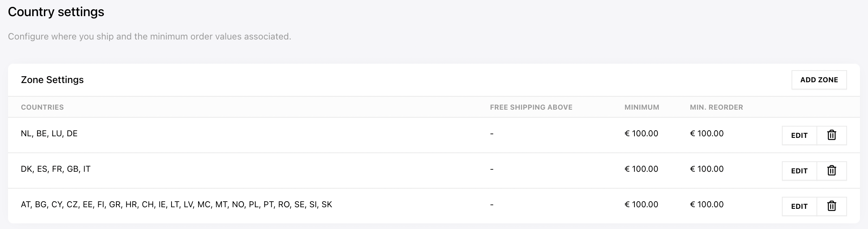Click the Min. Reorder column header
Image resolution: width=868 pixels, height=229 pixels.
coord(716,107)
